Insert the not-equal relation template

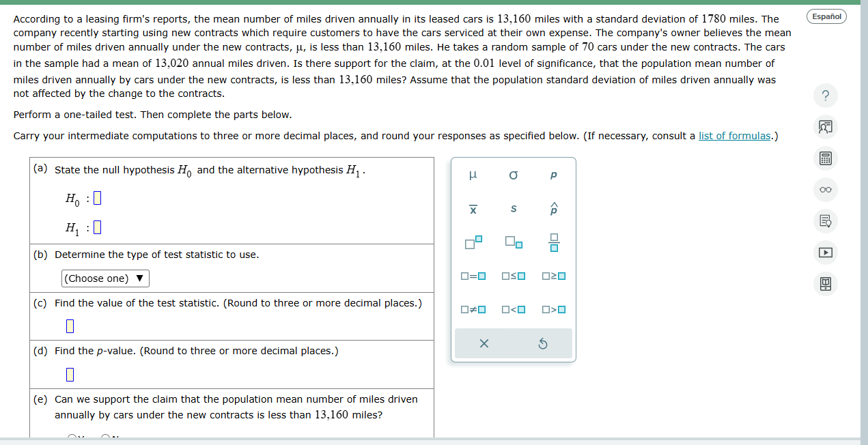click(x=473, y=310)
